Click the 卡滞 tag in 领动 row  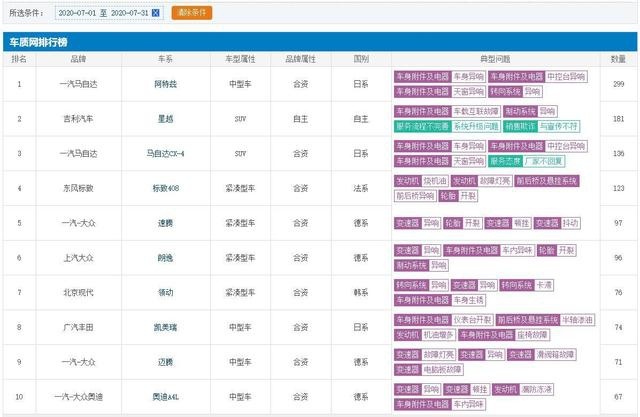(x=544, y=285)
